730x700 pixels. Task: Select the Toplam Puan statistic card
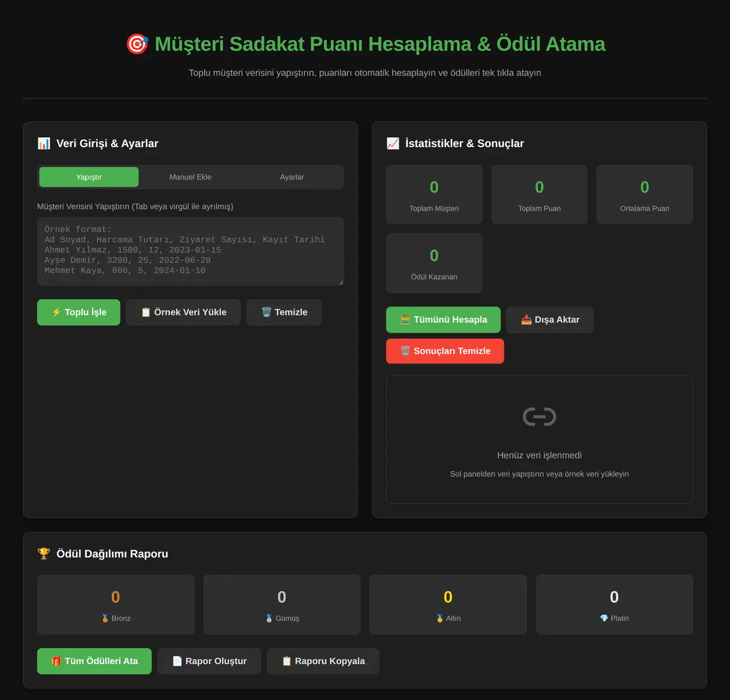point(540,195)
